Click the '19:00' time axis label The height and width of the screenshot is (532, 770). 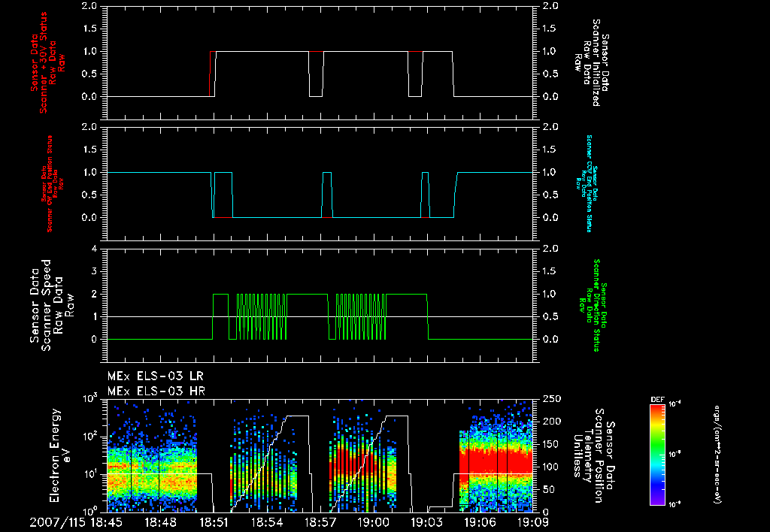tap(374, 522)
